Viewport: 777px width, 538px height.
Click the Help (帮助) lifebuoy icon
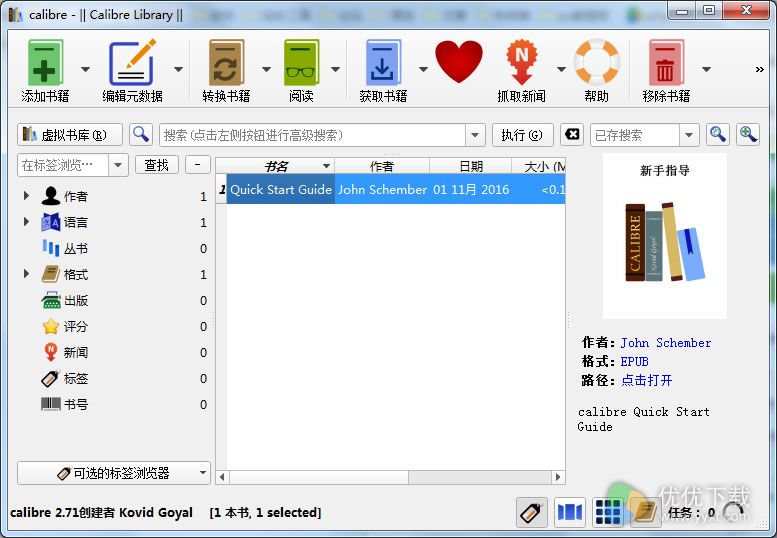pos(597,62)
